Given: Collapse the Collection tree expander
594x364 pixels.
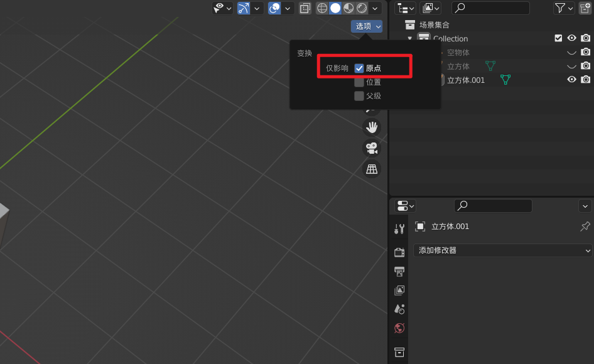Looking at the screenshot, I should (409, 38).
